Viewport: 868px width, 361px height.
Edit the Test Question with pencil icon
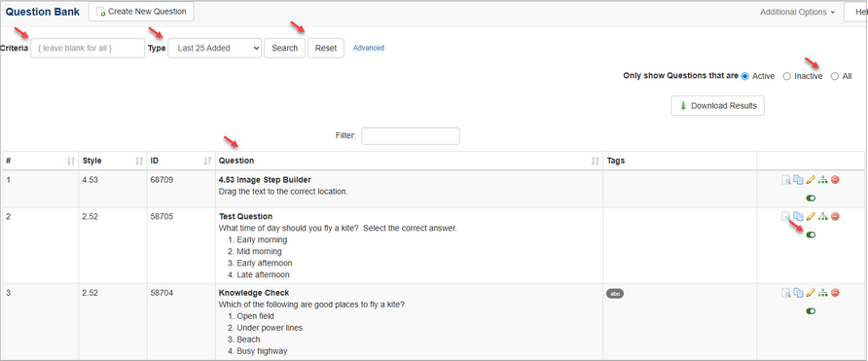(811, 216)
